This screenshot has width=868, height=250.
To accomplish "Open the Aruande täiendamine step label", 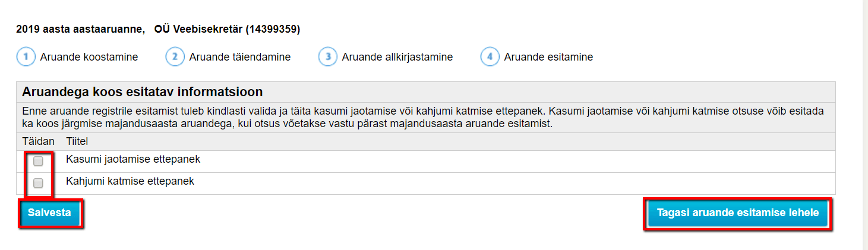I will pos(240,57).
